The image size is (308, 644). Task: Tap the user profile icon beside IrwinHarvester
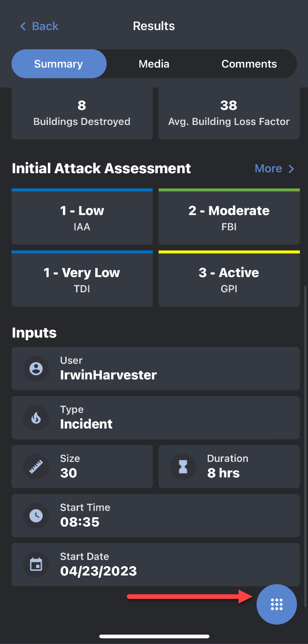[x=36, y=368]
